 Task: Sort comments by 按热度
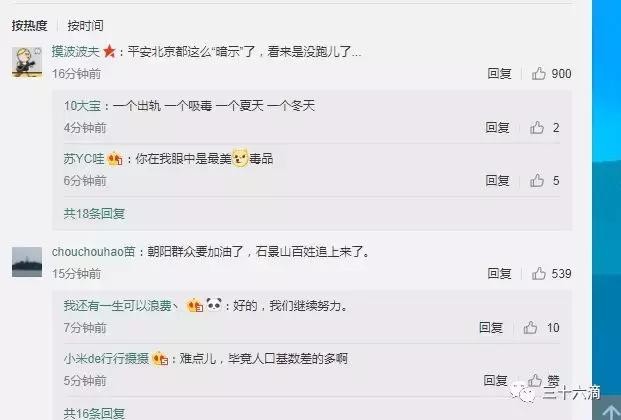pyautogui.click(x=29, y=26)
